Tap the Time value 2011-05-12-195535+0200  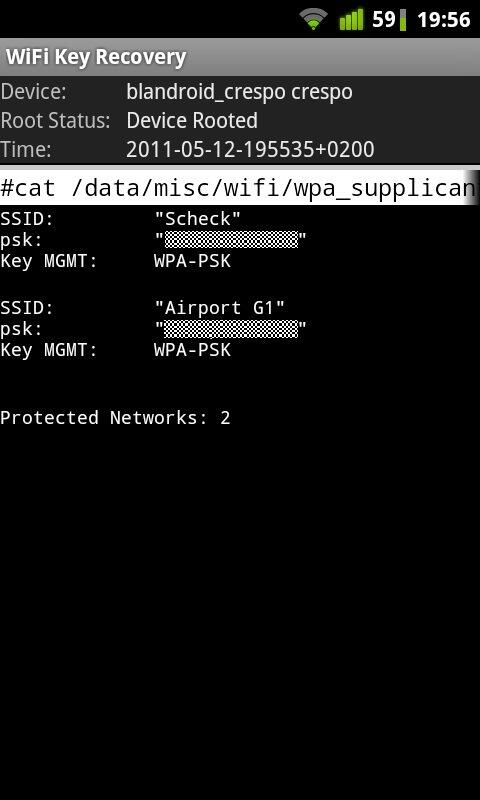coord(250,149)
